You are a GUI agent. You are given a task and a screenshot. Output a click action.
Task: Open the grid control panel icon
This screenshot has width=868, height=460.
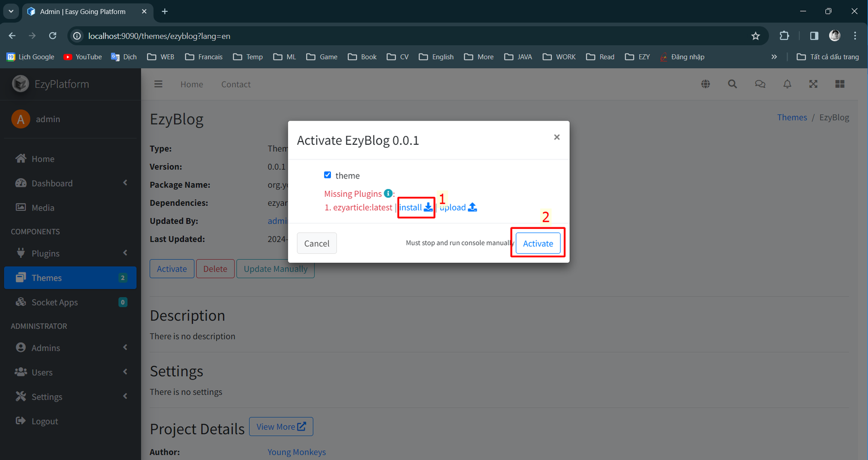[840, 84]
